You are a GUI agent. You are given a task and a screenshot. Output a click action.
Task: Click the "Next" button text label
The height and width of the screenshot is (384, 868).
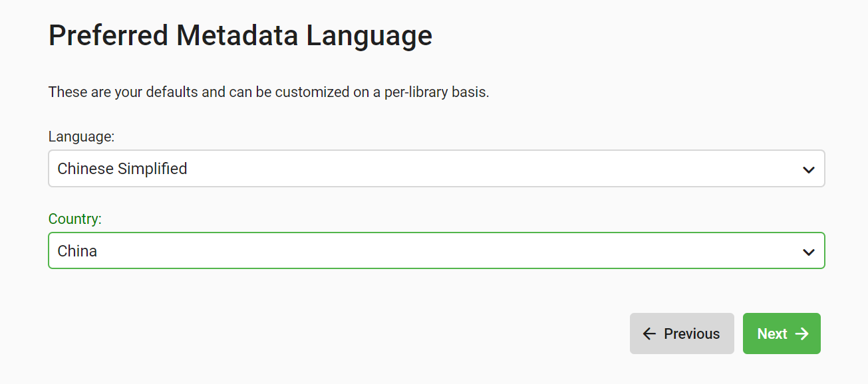(772, 334)
